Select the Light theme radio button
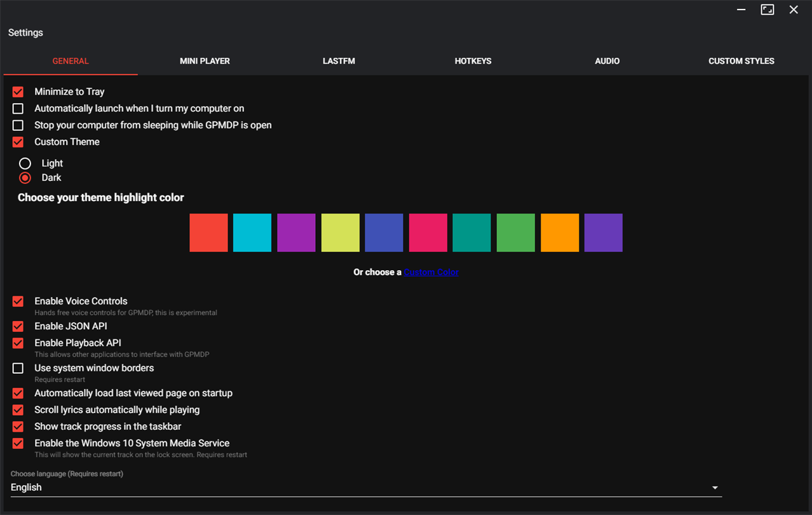The image size is (812, 515). tap(25, 163)
